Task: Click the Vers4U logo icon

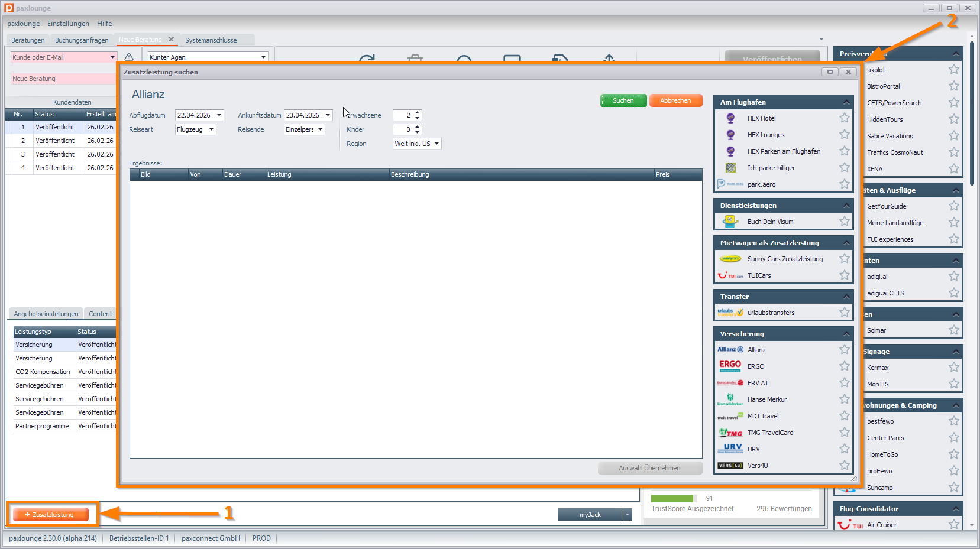Action: click(x=730, y=466)
